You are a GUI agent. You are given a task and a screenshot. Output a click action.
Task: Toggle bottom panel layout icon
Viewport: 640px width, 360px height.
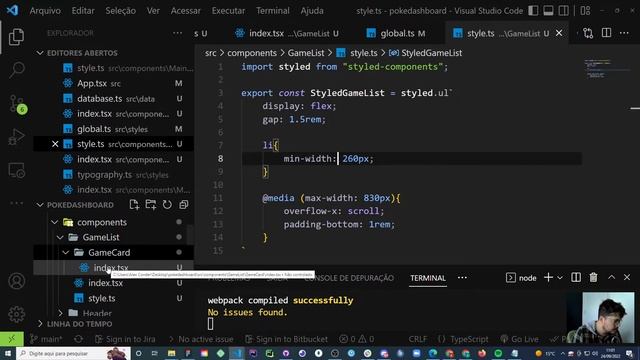[x=548, y=11]
